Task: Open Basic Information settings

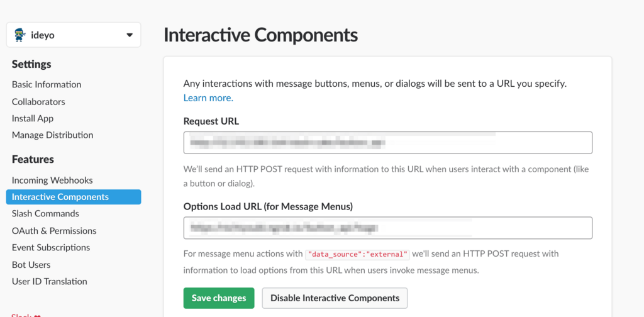Action: [x=47, y=84]
